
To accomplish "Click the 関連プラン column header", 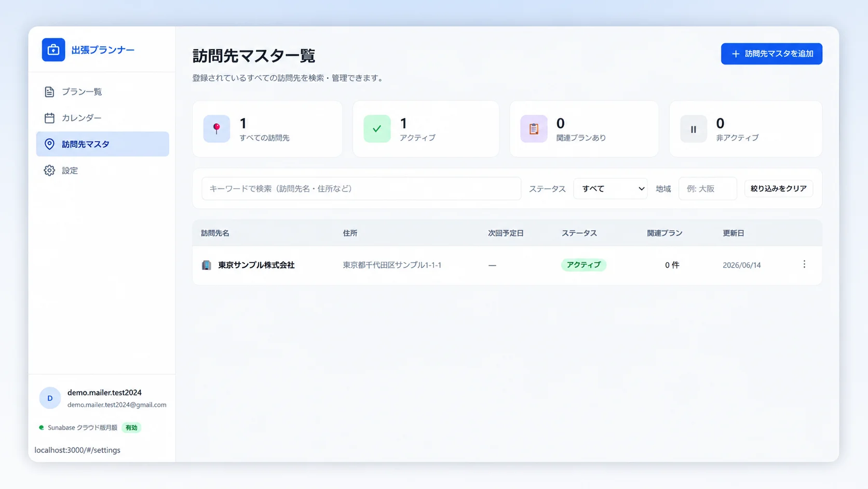I will [x=664, y=233].
